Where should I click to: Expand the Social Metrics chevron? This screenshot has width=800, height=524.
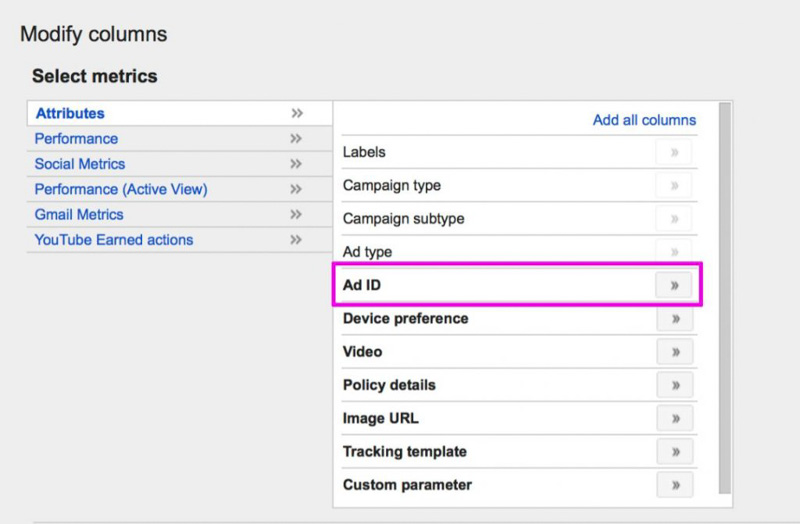click(296, 164)
